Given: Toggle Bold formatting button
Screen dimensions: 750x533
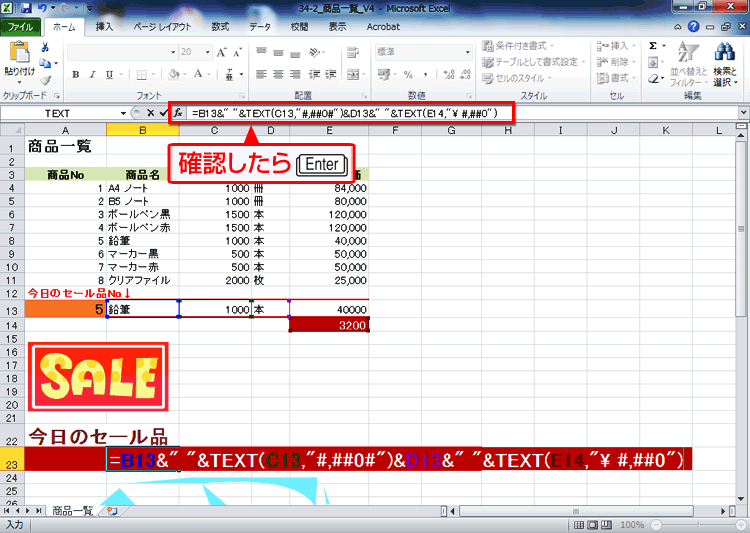Looking at the screenshot, I should 76,75.
